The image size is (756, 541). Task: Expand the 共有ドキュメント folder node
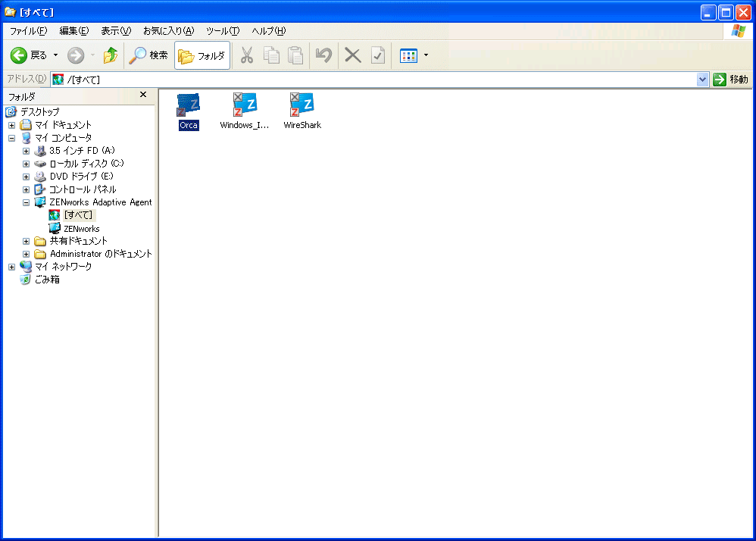tap(27, 242)
